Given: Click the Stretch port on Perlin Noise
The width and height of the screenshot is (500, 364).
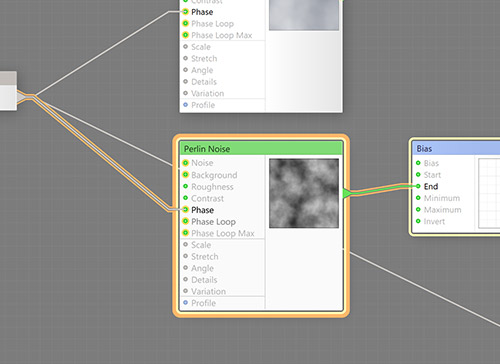Looking at the screenshot, I should [x=186, y=256].
